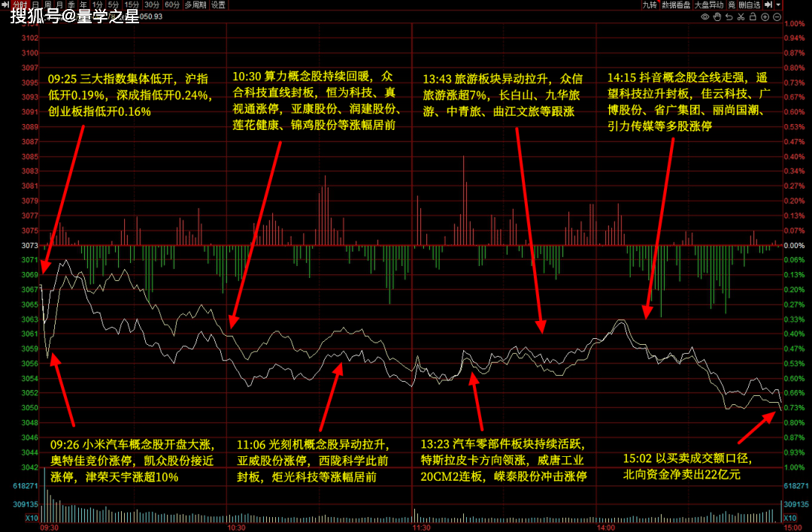Click the top-right panel arrow icon
This screenshot has height=532, width=812.
[768, 5]
